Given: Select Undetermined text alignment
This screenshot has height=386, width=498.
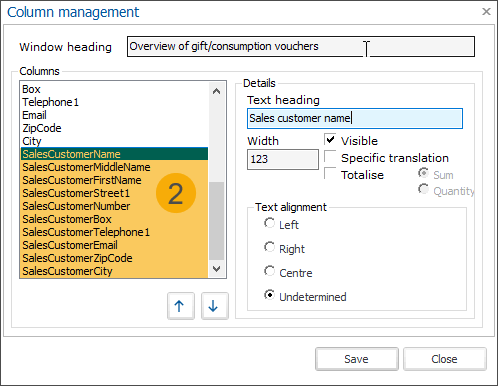Looking at the screenshot, I should click(x=269, y=295).
